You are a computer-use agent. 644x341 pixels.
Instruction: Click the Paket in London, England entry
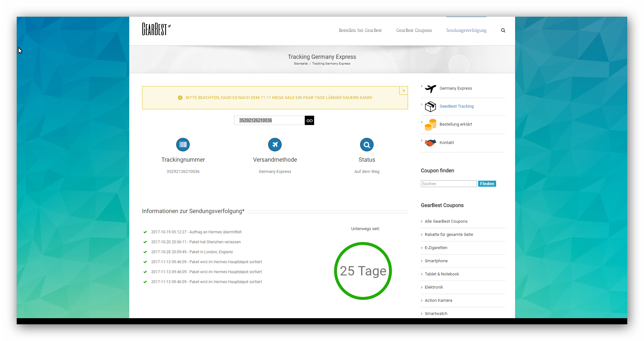tap(192, 252)
